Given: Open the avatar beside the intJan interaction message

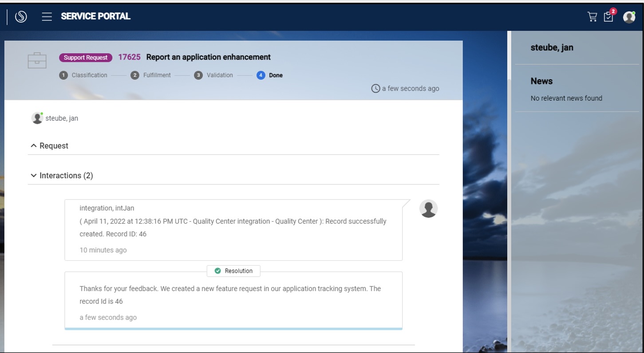Looking at the screenshot, I should [428, 208].
